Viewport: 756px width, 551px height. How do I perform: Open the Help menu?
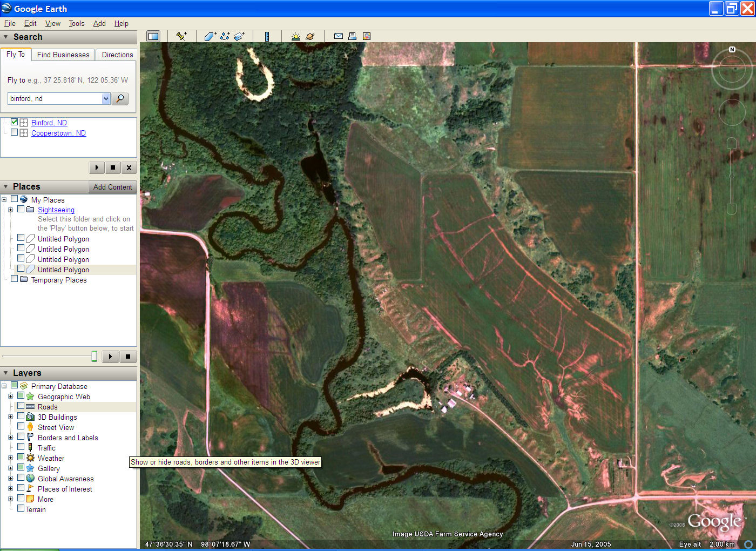click(122, 23)
